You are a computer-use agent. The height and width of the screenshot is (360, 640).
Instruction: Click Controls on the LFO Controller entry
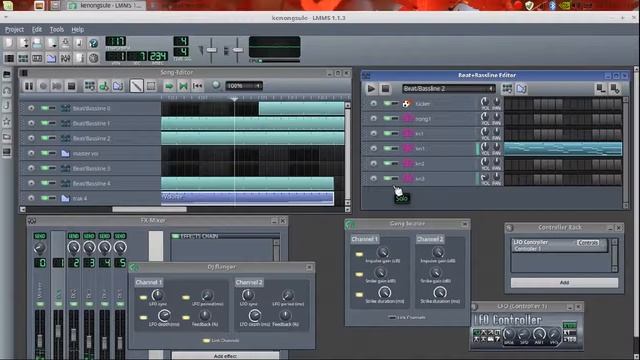[588, 243]
